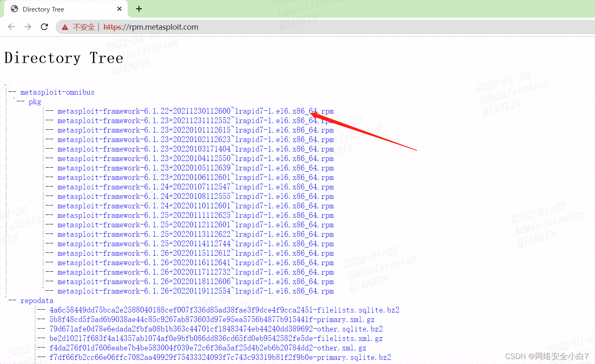Screen dimensions: 595x364
Task: Open the metasploit-omnibus directory link
Action: tap(58, 92)
